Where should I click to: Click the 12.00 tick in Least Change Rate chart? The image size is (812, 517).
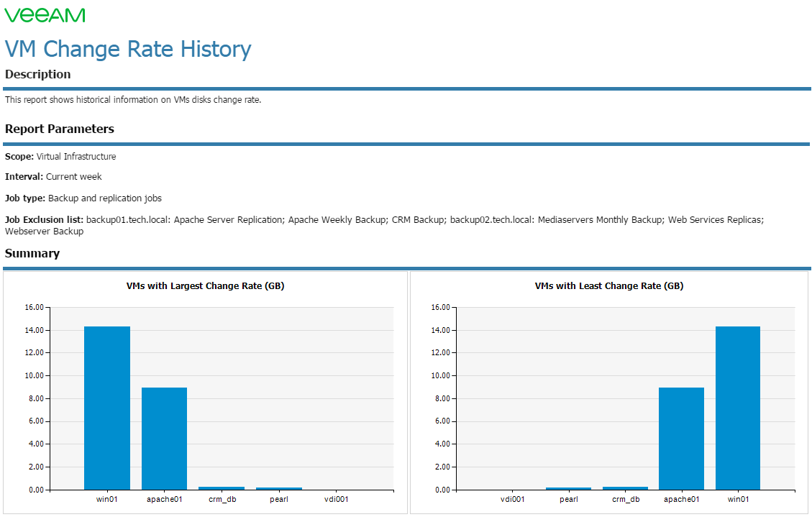click(441, 353)
